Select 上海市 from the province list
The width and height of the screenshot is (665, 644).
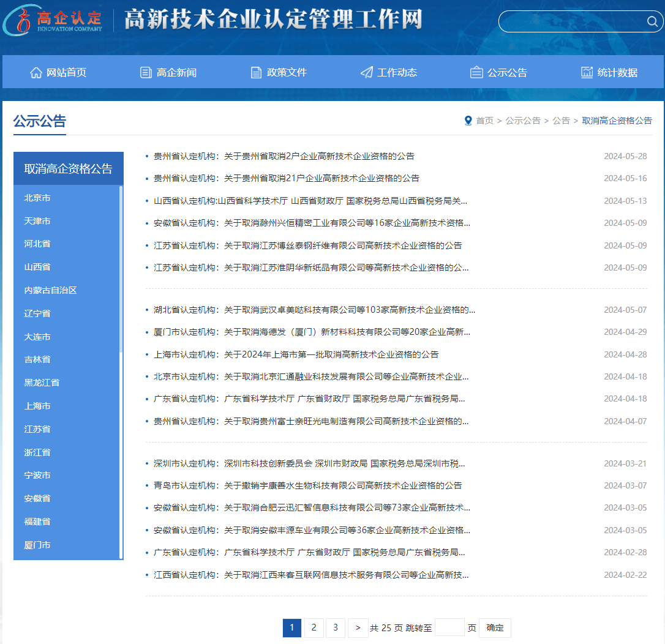(37, 406)
